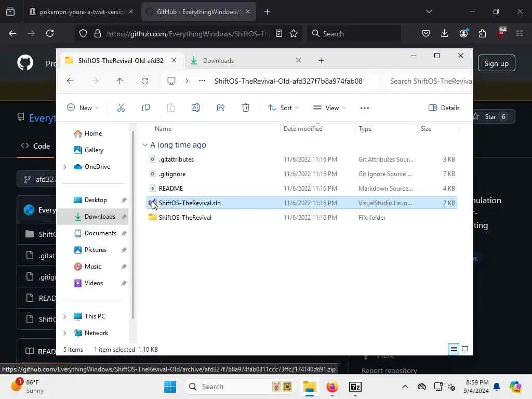Screen dimensions: 532x399
Task: Expand the address bar path chevron
Action: (187, 81)
